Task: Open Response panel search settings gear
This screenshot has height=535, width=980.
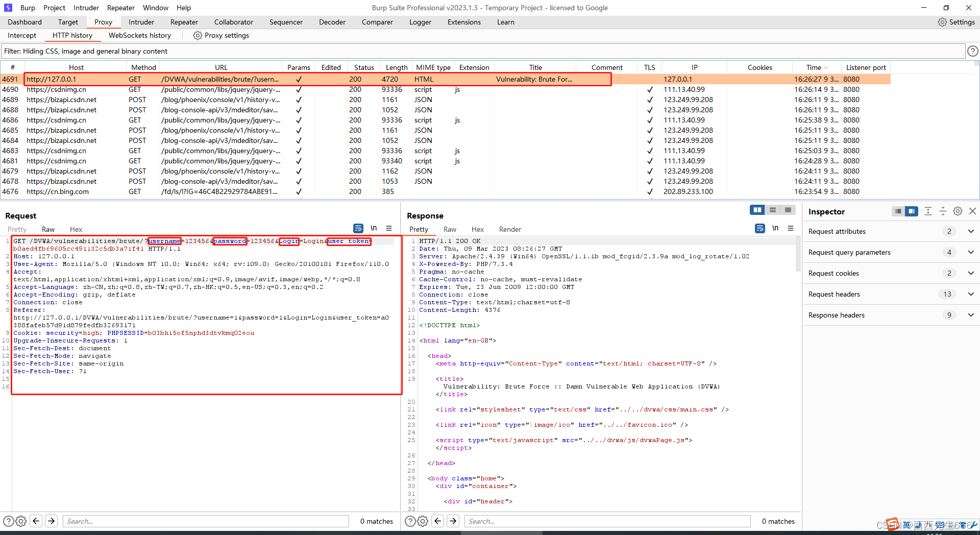Action: point(423,521)
